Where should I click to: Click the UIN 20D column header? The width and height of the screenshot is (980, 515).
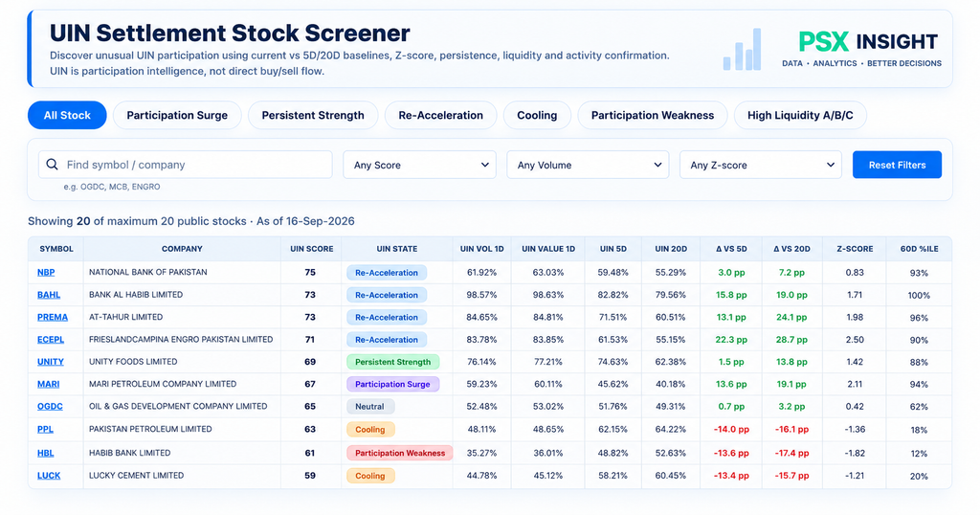point(671,249)
